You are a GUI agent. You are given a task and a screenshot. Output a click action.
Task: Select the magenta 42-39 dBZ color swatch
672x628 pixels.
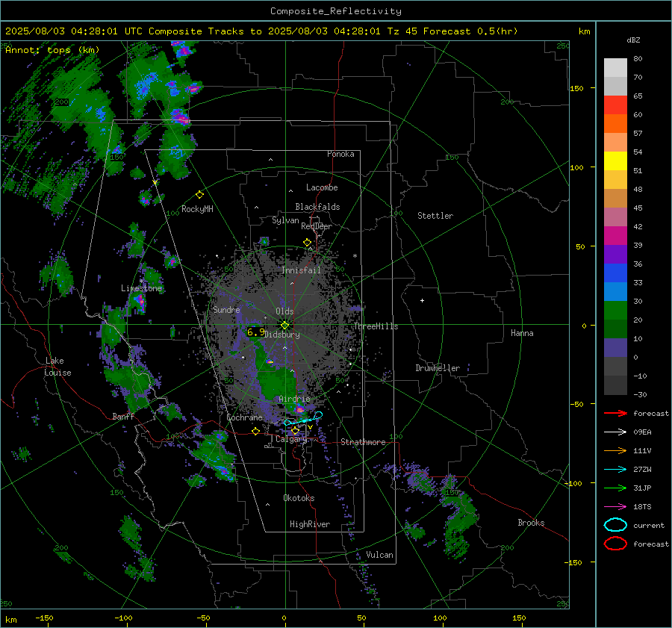pos(615,236)
